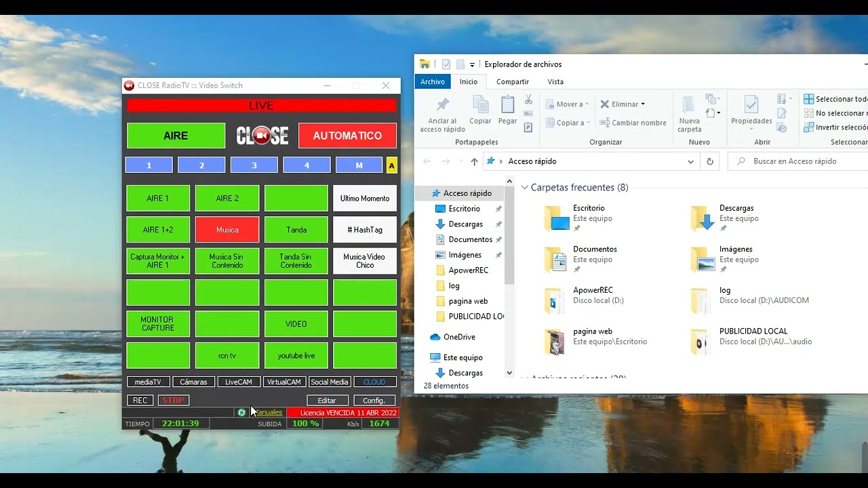Click the scissors Cortar icon

tap(528, 100)
